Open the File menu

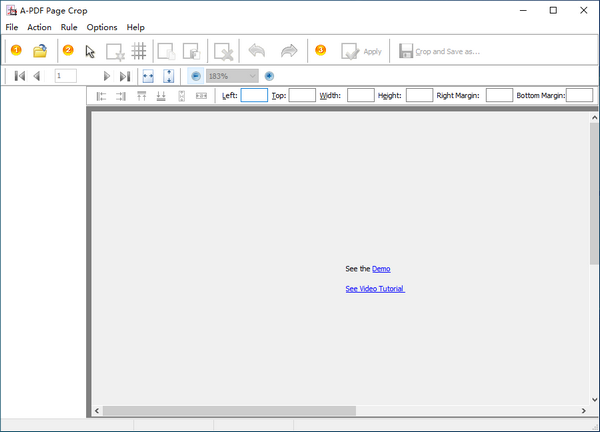12,27
